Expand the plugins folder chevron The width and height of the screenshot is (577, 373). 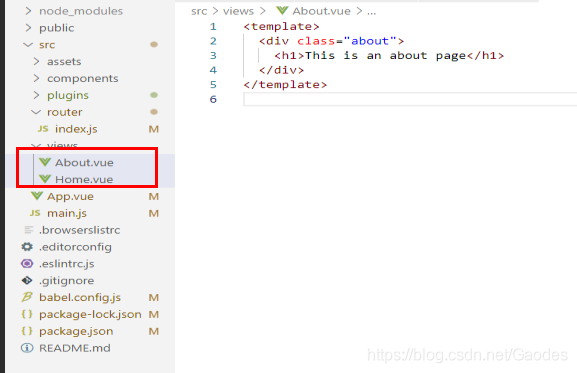(x=36, y=95)
